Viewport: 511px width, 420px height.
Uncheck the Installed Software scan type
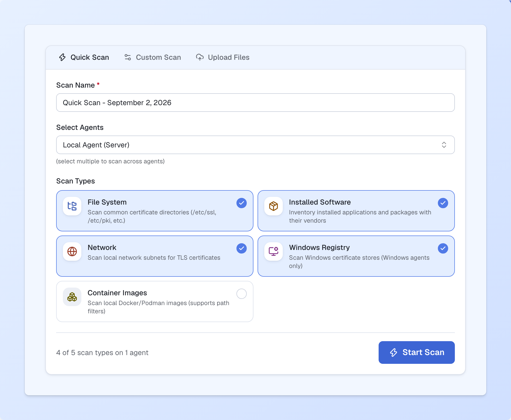pos(443,203)
